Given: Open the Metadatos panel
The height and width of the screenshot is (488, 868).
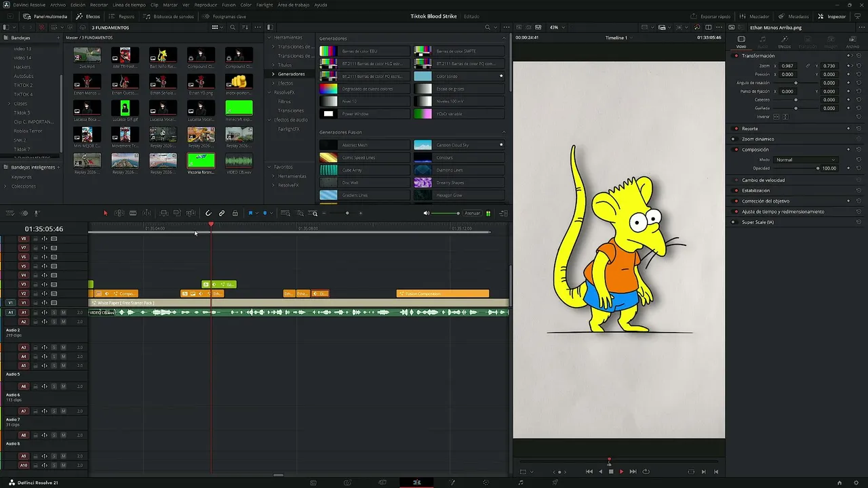Looking at the screenshot, I should point(793,16).
